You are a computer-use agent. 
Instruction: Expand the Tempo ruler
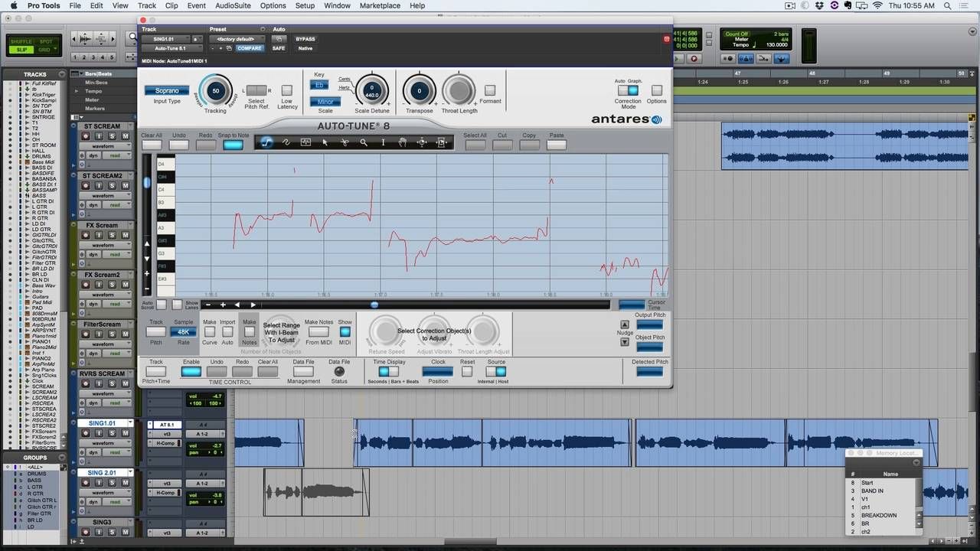pyautogui.click(x=76, y=91)
